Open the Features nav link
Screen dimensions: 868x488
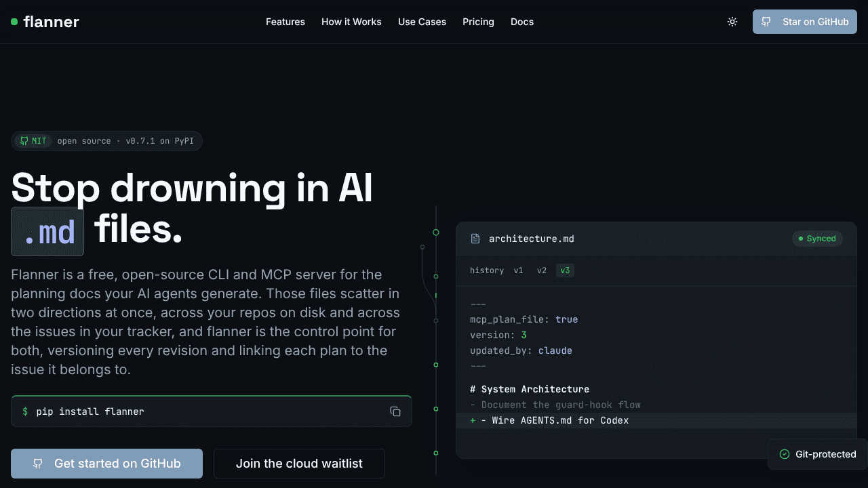[285, 22]
